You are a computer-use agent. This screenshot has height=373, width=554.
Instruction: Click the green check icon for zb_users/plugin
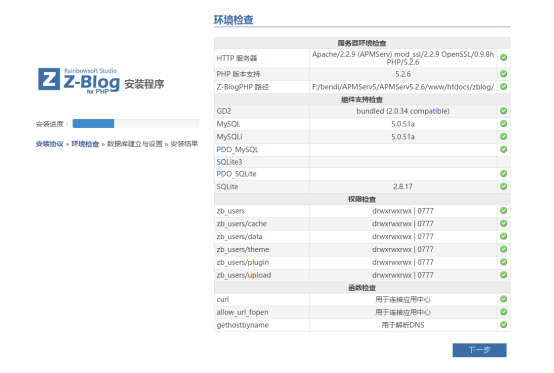[503, 262]
